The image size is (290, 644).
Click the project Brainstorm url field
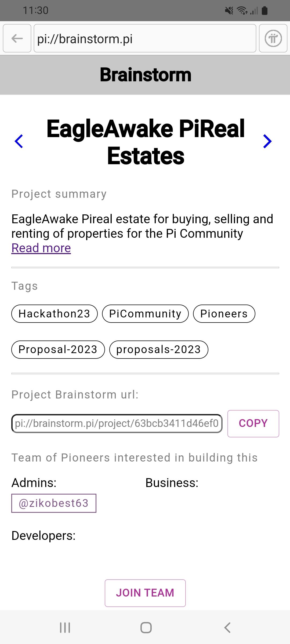(x=117, y=423)
